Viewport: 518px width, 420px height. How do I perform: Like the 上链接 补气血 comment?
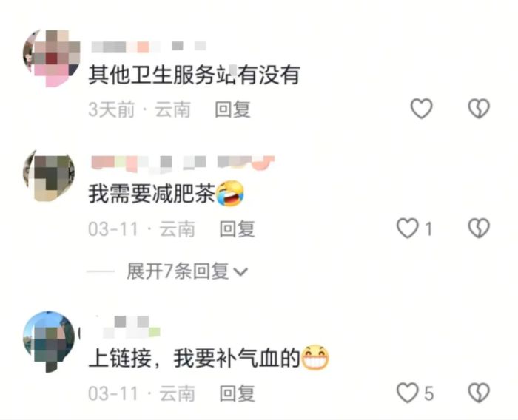pos(408,393)
